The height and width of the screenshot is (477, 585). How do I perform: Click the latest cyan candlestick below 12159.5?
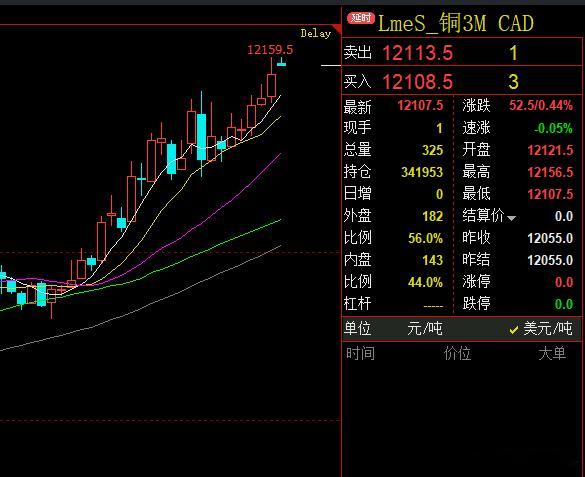coord(281,63)
